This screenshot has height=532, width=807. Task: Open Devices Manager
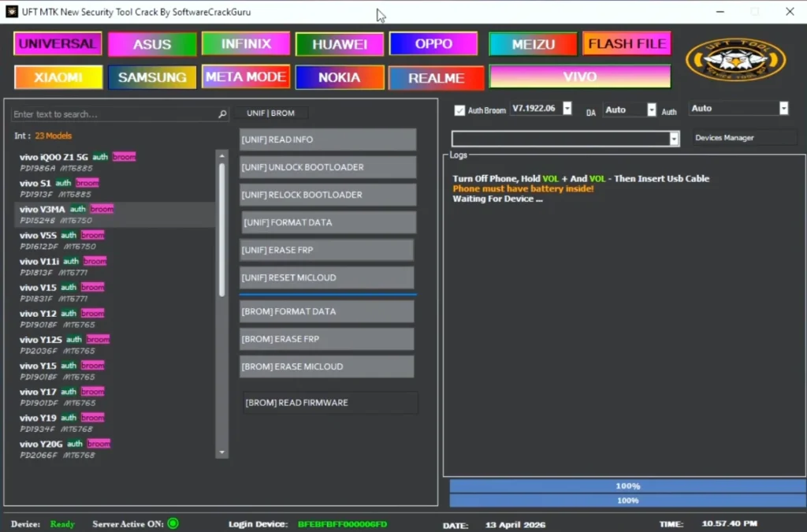pos(744,138)
